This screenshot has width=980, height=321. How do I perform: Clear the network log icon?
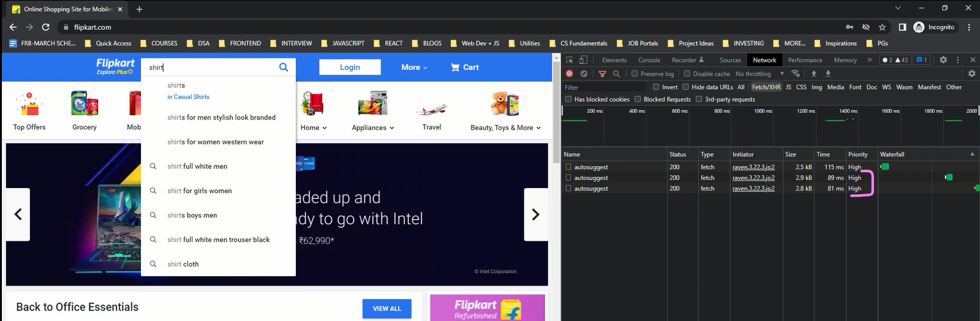click(x=584, y=74)
